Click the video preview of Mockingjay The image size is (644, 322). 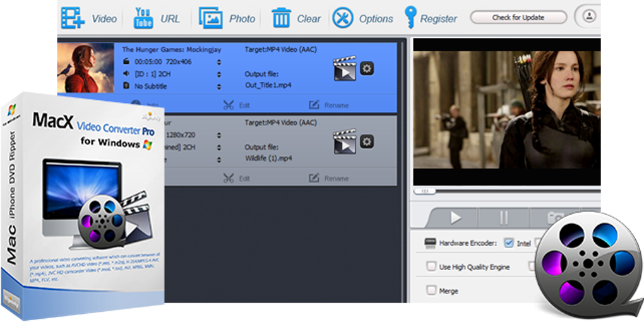507,110
